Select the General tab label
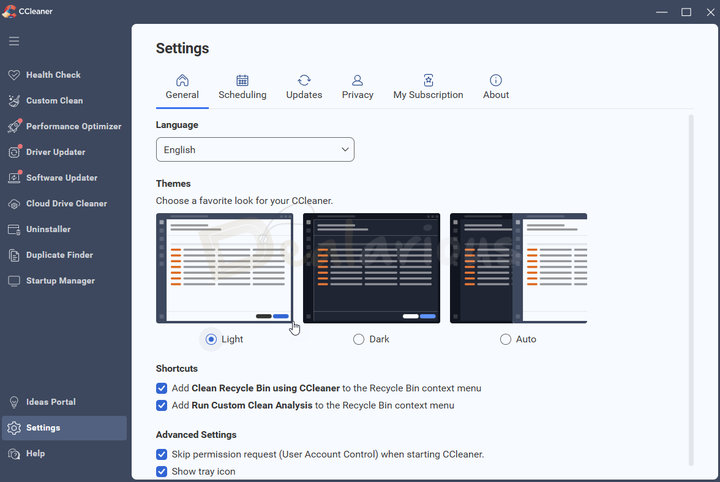Image resolution: width=720 pixels, height=482 pixels. [182, 95]
